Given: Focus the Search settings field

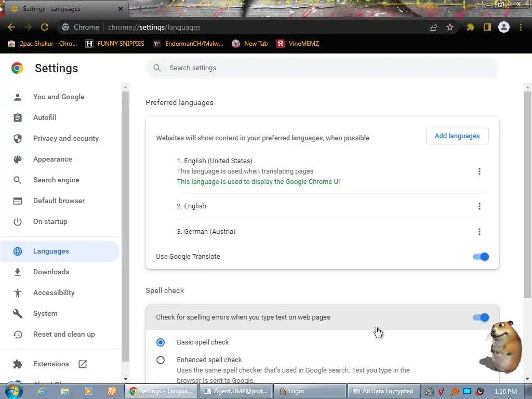Looking at the screenshot, I should point(322,68).
